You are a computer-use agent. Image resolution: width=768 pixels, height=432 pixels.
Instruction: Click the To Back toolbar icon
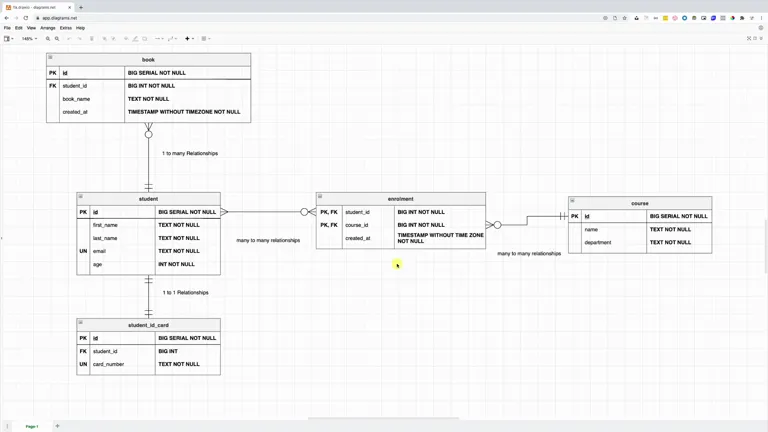[x=114, y=39]
